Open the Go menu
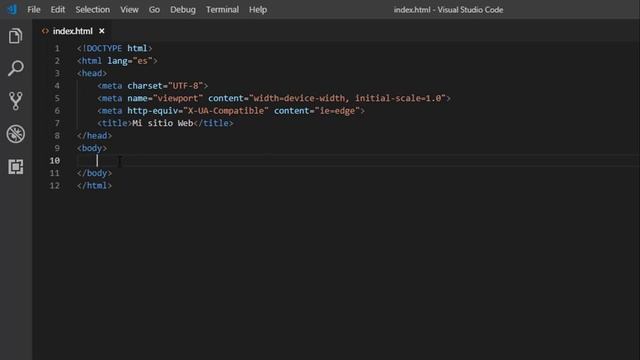 click(154, 9)
